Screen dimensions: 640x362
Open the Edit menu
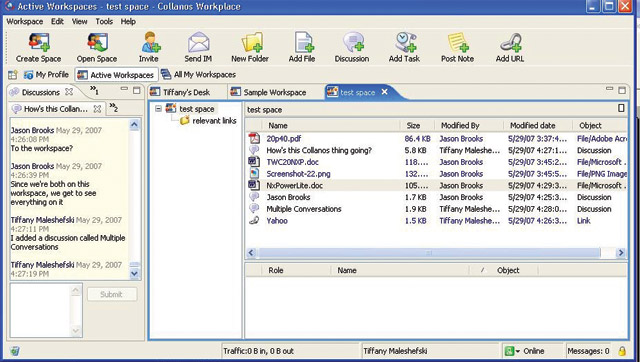coord(57,22)
